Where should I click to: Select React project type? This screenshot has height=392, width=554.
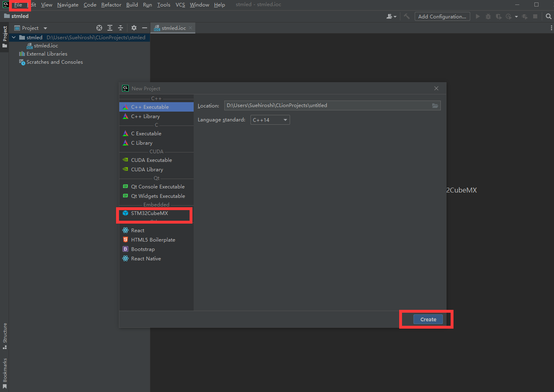[x=156, y=230]
